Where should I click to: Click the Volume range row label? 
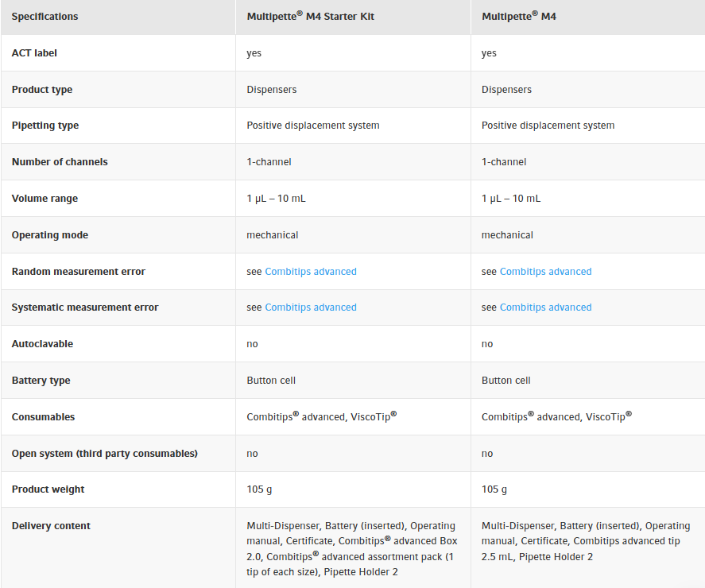tap(45, 199)
